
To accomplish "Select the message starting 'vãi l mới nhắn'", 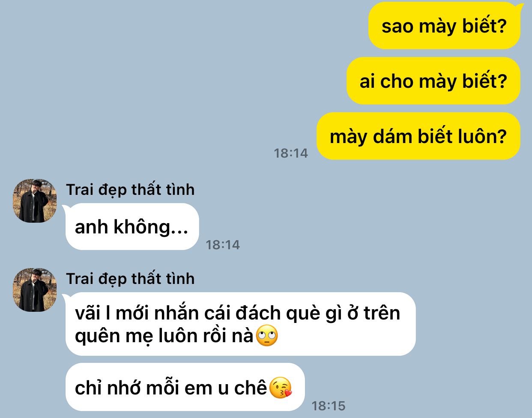I will [x=240, y=324].
